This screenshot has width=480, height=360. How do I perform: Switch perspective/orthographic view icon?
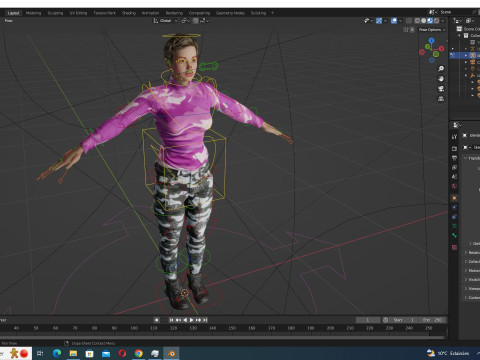[x=441, y=99]
